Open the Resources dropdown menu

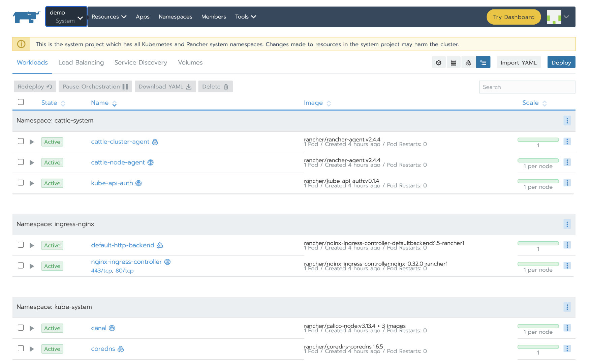[x=109, y=17]
